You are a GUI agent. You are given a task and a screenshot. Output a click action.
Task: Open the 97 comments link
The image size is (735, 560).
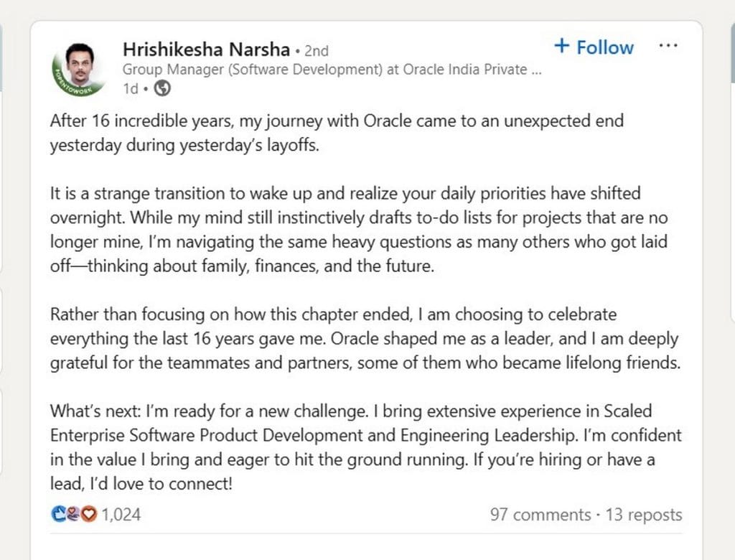pyautogui.click(x=540, y=515)
